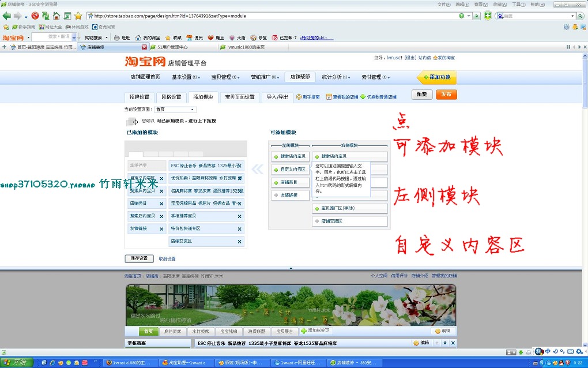
Task: Switch to the lvmusic1980的主页 browser tab
Action: click(254, 47)
